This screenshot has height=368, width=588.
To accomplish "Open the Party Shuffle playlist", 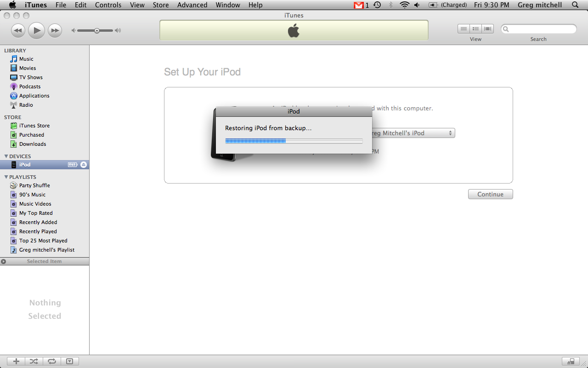I will point(34,185).
